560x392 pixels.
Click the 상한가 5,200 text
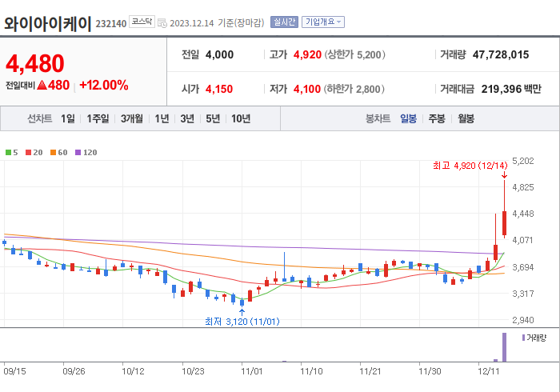(x=354, y=54)
